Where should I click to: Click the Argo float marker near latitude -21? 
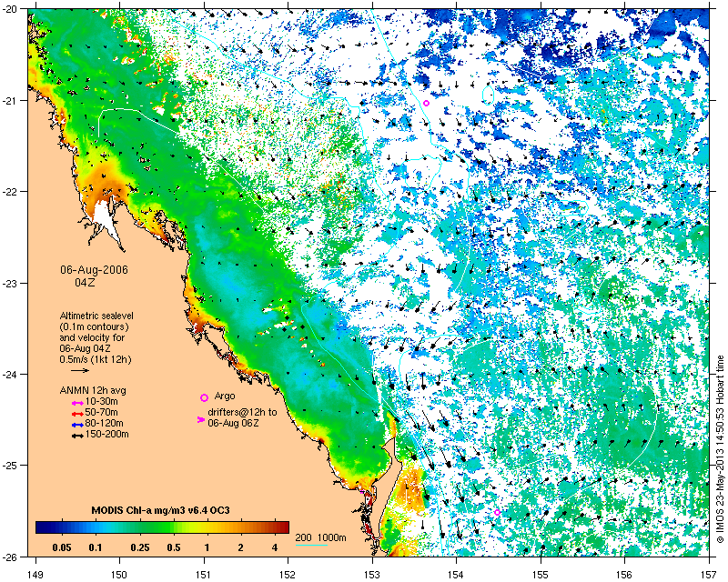pos(426,103)
